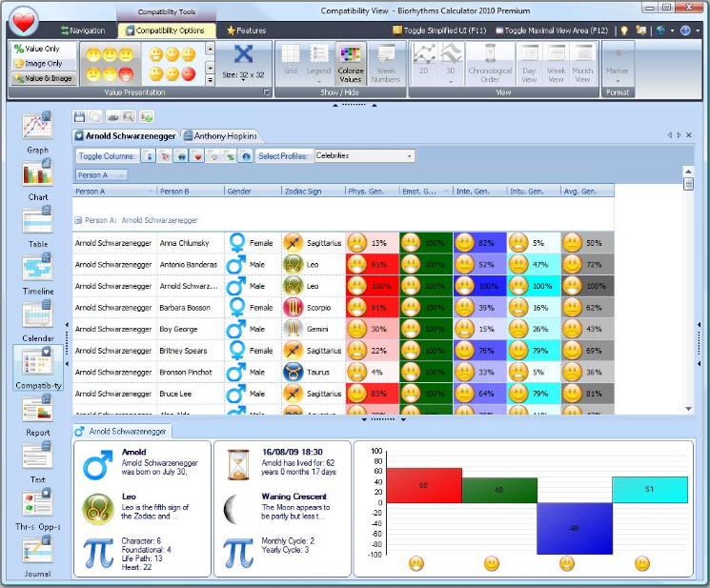
Task: Click the red 68 bar in chart
Action: point(424,485)
